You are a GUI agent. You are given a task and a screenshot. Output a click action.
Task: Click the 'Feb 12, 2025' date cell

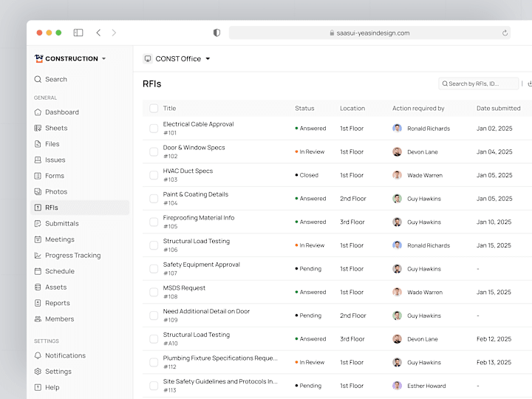click(494, 339)
